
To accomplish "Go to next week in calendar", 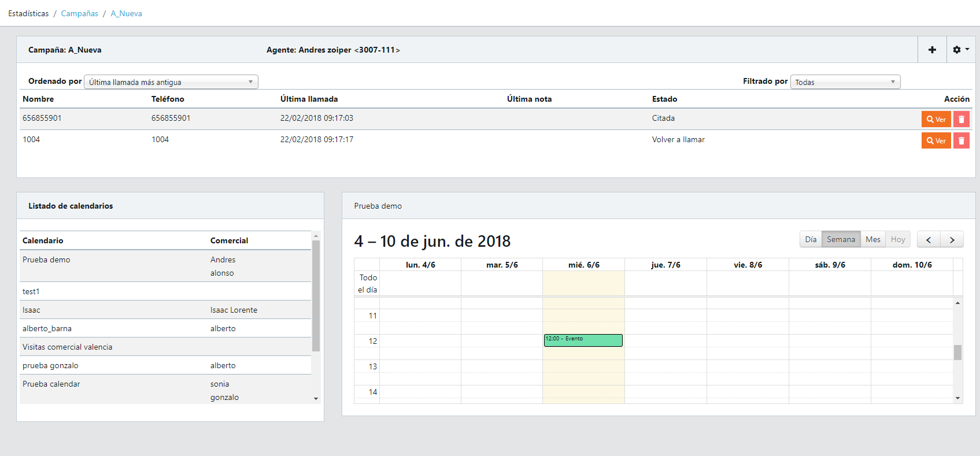I will click(x=952, y=239).
